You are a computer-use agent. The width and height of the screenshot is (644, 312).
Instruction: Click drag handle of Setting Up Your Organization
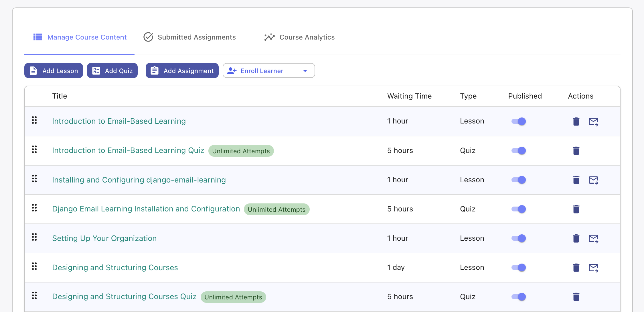pos(34,237)
